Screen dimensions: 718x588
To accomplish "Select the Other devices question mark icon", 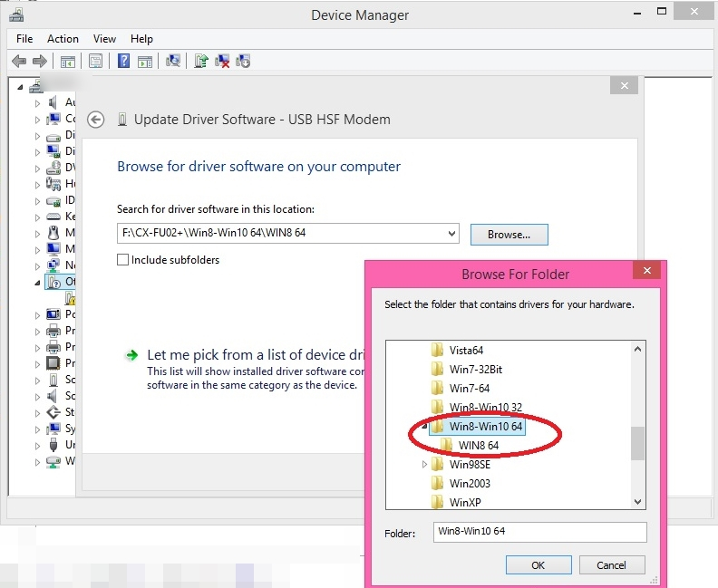I will click(54, 282).
